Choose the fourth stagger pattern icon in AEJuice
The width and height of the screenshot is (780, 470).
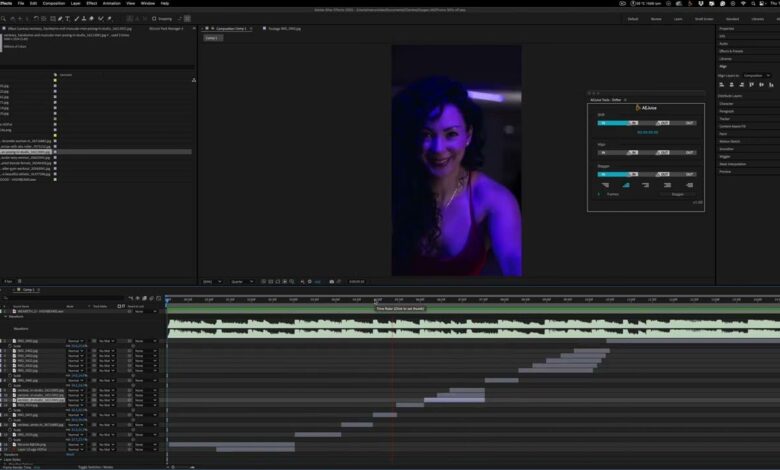click(667, 185)
